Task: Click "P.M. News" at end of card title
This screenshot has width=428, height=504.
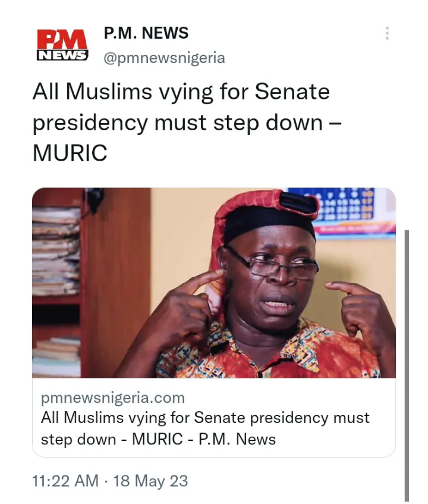Action: tap(237, 439)
